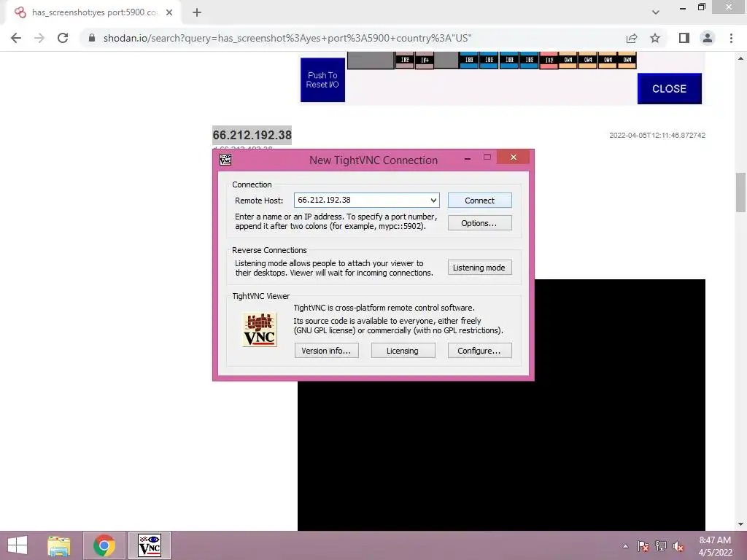The image size is (747, 560).
Task: Click the Reverse Connections group label
Action: [x=269, y=250]
